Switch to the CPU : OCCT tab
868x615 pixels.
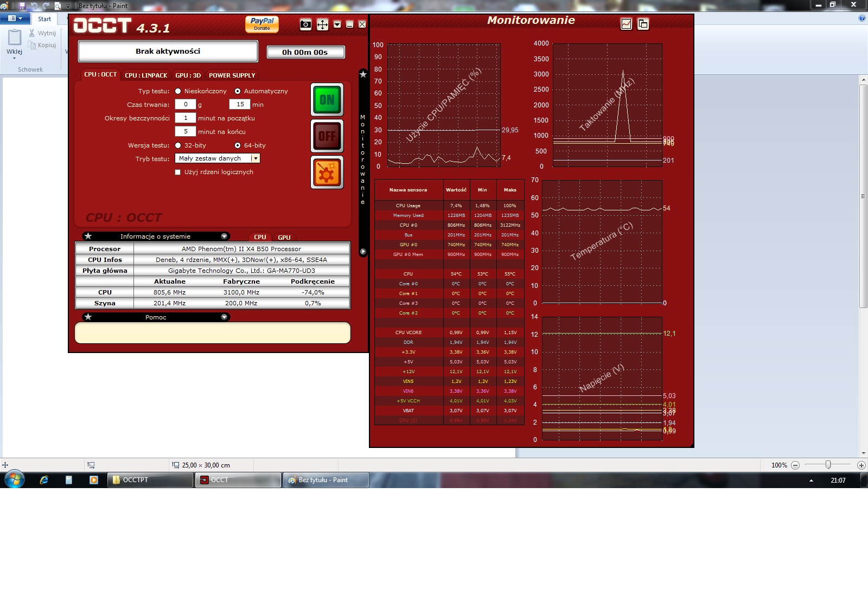100,74
